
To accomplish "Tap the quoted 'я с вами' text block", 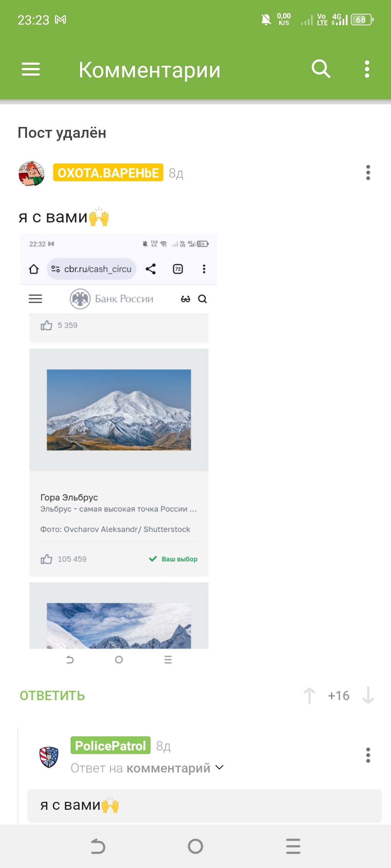I will click(205, 806).
